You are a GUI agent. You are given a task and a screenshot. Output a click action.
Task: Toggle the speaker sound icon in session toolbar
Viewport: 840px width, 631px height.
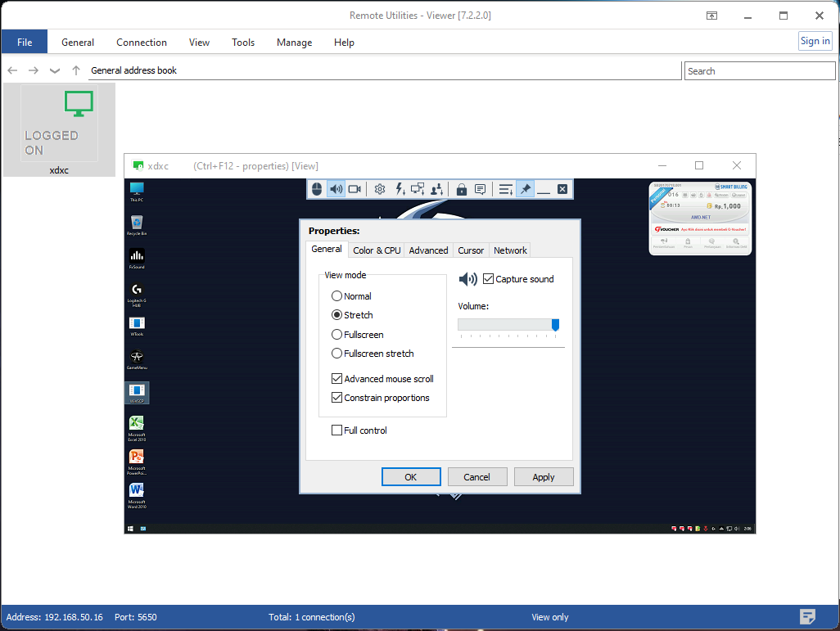pyautogui.click(x=336, y=189)
